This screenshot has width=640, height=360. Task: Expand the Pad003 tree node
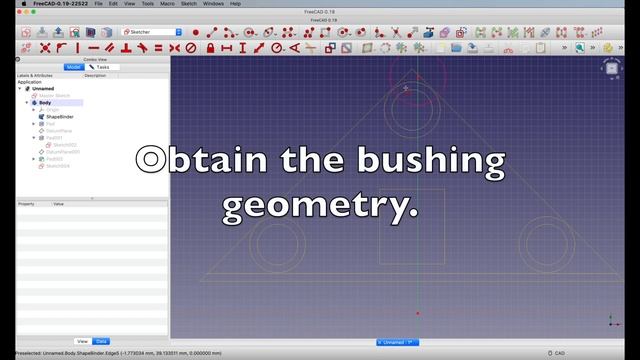click(x=34, y=159)
